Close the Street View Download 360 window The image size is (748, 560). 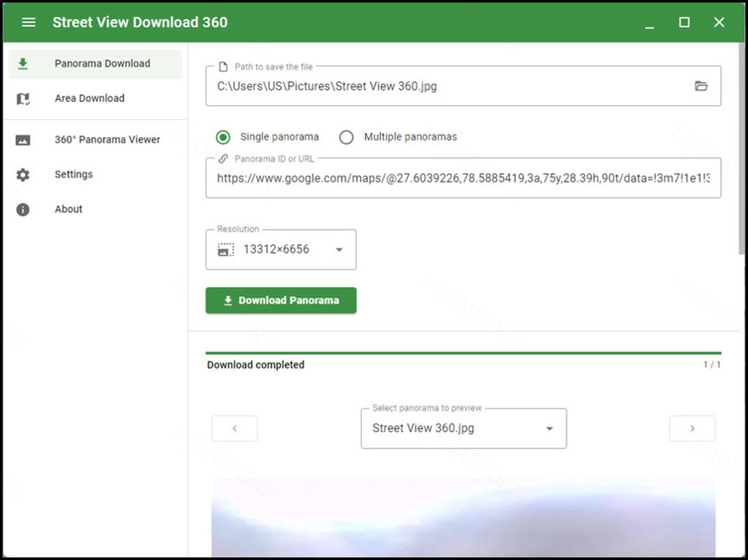[719, 23]
